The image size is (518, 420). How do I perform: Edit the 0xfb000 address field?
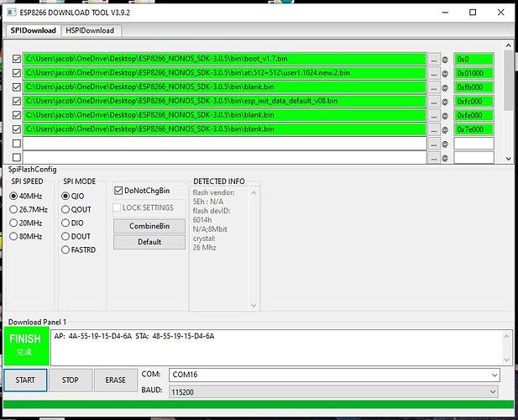[x=474, y=87]
